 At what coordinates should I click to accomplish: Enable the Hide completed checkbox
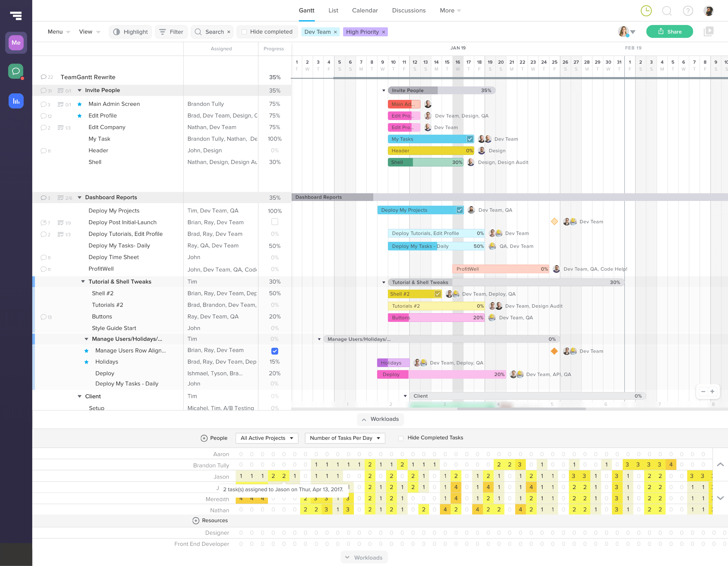[244, 32]
